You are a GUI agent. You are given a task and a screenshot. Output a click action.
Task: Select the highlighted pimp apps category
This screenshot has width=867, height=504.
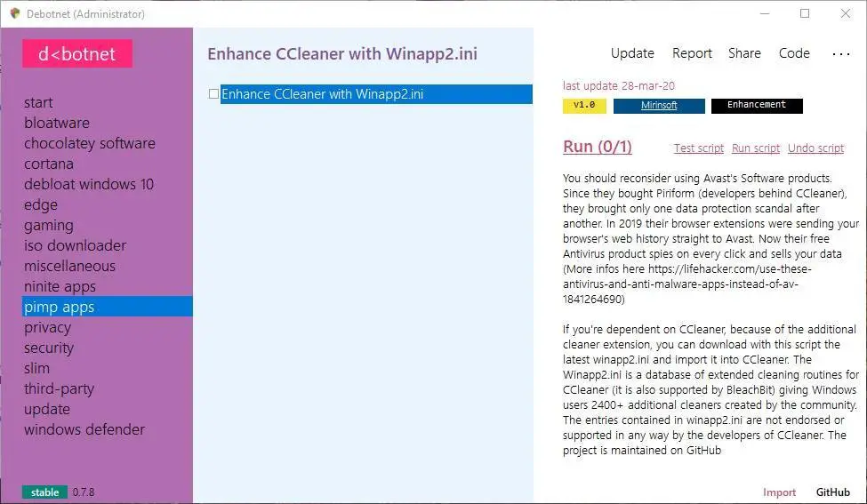point(108,307)
